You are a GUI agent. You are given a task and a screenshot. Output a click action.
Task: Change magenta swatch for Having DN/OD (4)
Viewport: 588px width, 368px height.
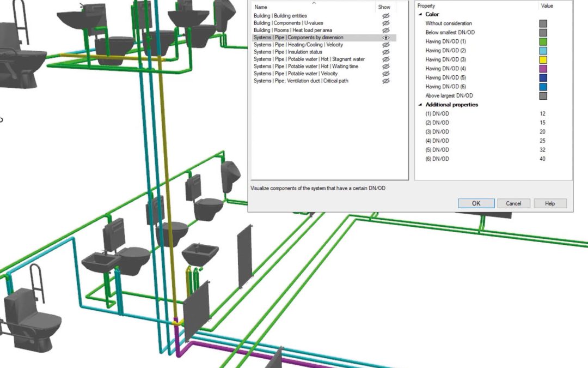(x=543, y=69)
